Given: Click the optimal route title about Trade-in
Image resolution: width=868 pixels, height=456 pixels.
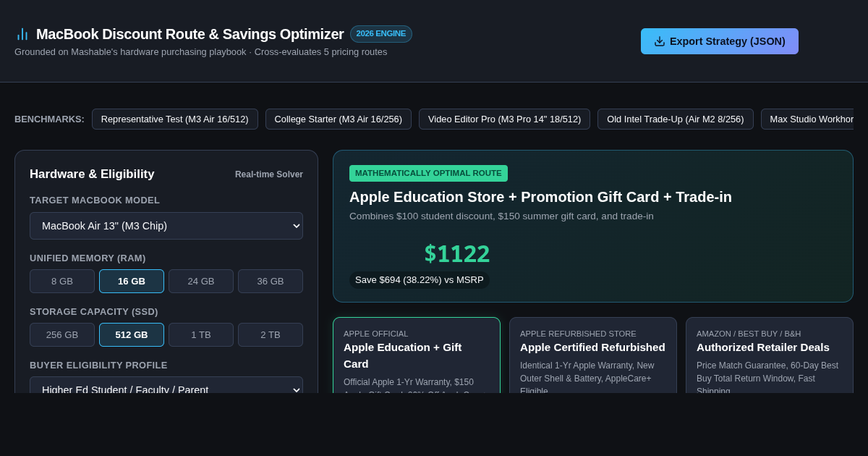Looking at the screenshot, I should (x=540, y=197).
